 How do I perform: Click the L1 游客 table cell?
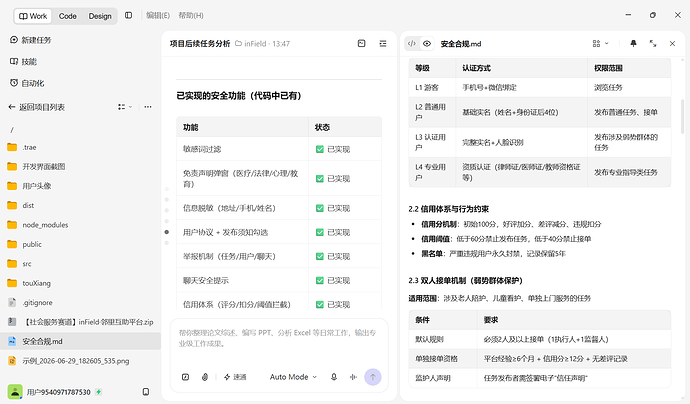coord(432,88)
